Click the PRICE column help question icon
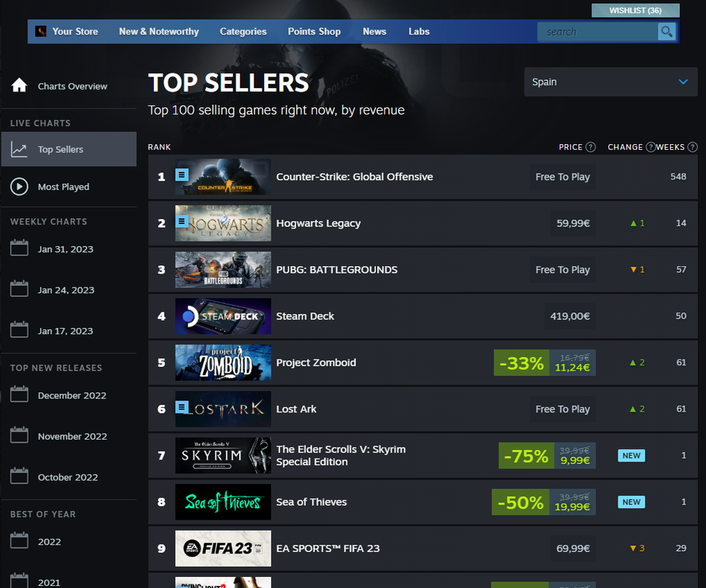 (591, 147)
